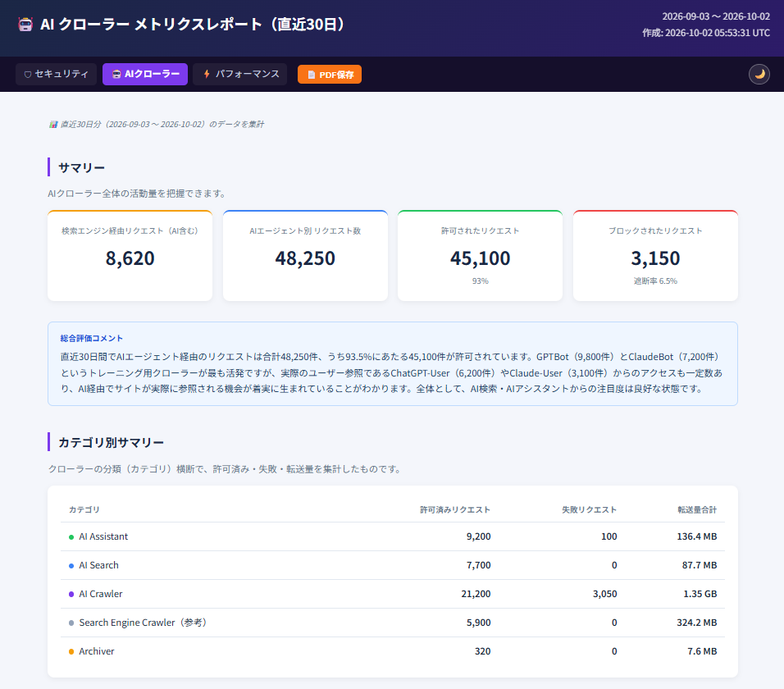Viewport: 784px width, 689px height.
Task: Select the Search Engine Crawler（参考）row
Action: coord(393,623)
